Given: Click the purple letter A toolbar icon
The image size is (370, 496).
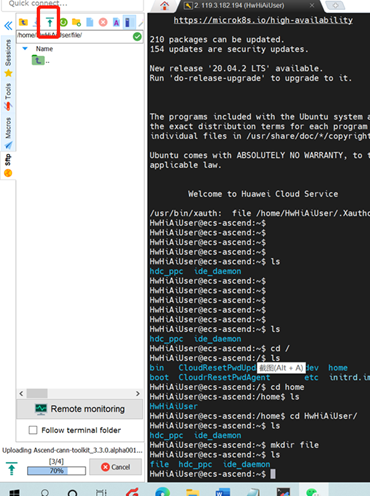Looking at the screenshot, I should pyautogui.click(x=116, y=22).
